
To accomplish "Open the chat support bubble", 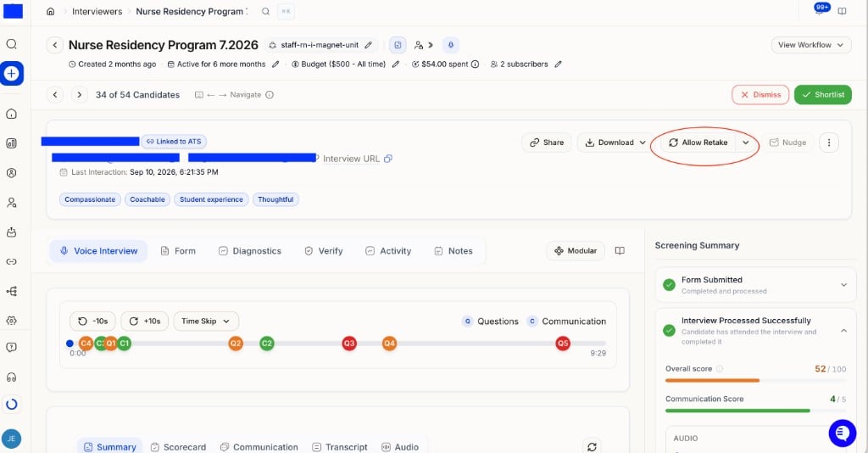I will [842, 433].
